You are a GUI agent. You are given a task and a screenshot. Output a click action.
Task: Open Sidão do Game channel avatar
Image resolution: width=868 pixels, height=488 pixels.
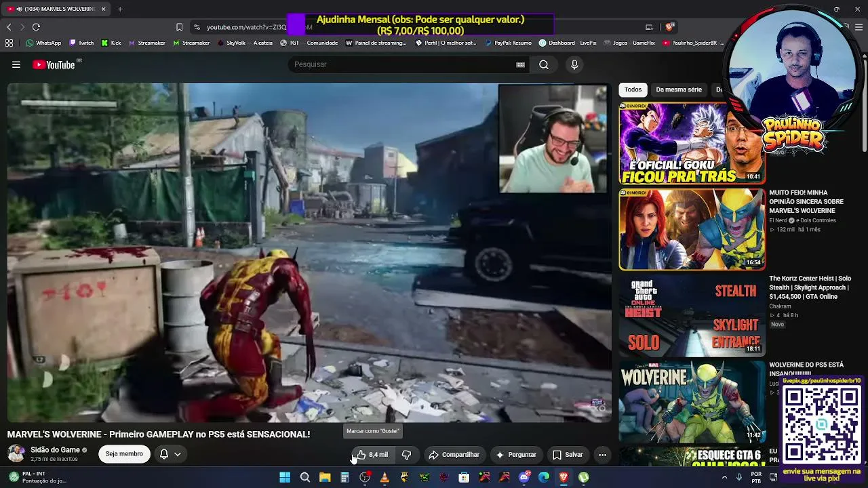pos(16,453)
